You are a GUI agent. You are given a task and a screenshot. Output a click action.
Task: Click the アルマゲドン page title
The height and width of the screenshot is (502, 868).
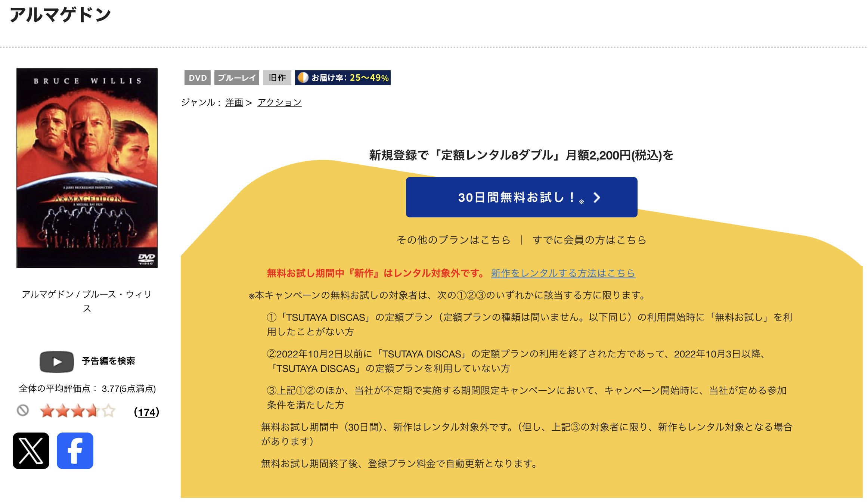pyautogui.click(x=61, y=15)
